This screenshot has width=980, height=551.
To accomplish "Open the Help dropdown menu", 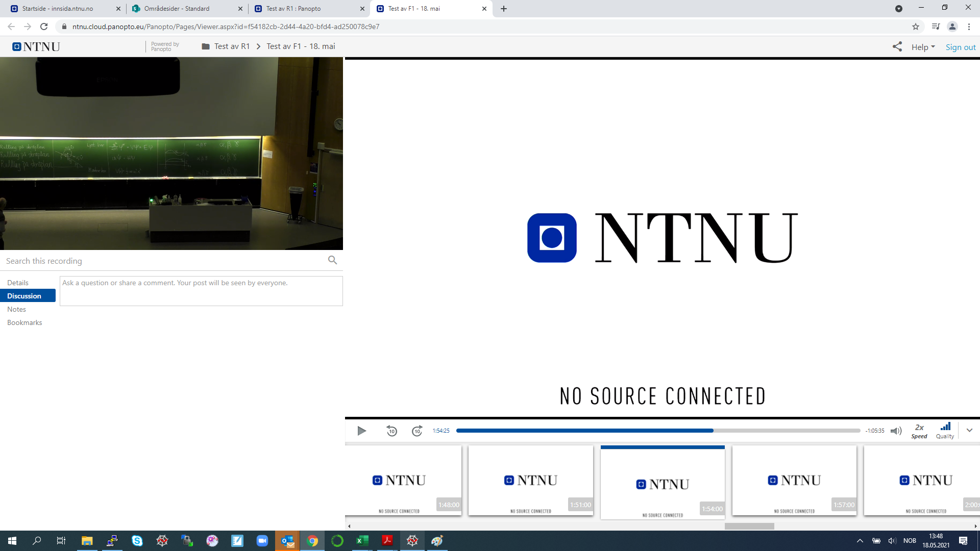I will pyautogui.click(x=923, y=47).
